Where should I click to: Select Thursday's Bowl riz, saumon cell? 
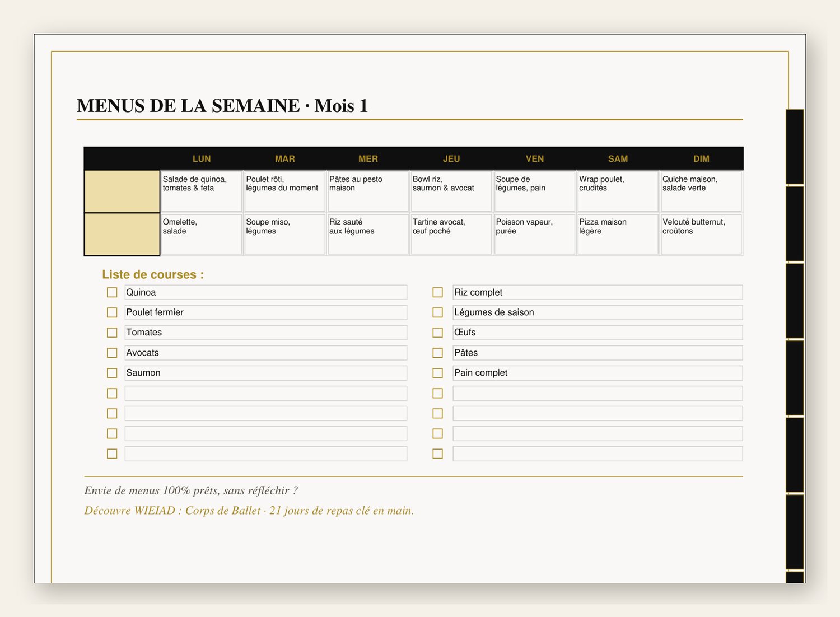coord(451,191)
